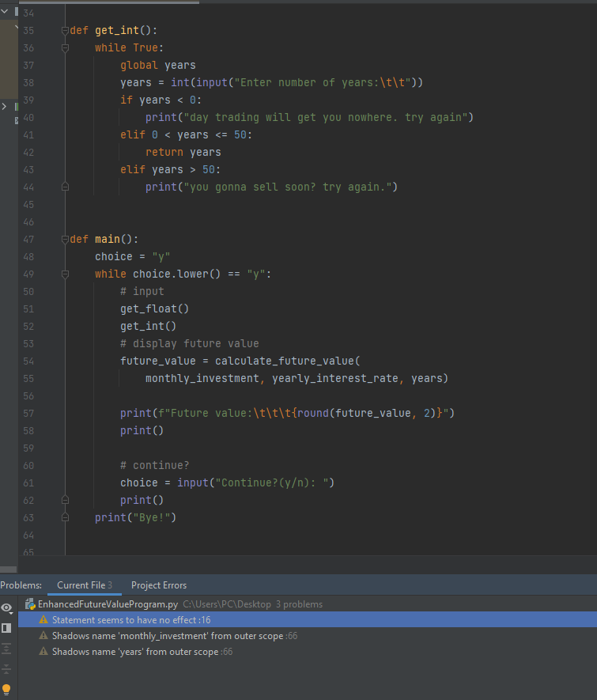Click the 'you gonna sell soon?' print line
This screenshot has width=597, height=700.
tap(271, 187)
